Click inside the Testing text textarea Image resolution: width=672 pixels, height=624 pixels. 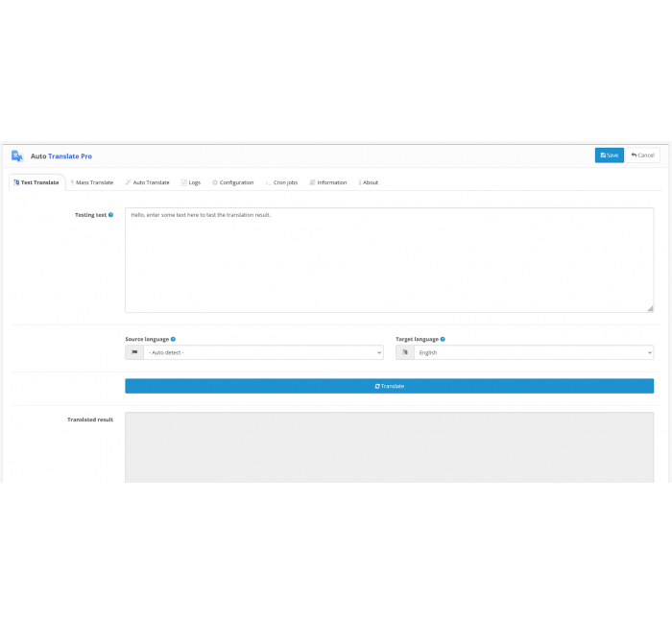[389, 260]
